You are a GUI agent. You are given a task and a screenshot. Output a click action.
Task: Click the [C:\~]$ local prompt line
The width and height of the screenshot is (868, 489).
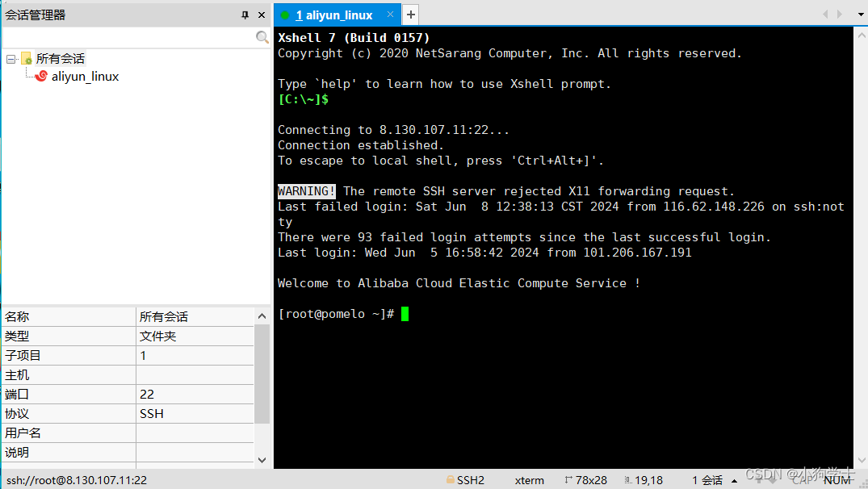point(304,99)
